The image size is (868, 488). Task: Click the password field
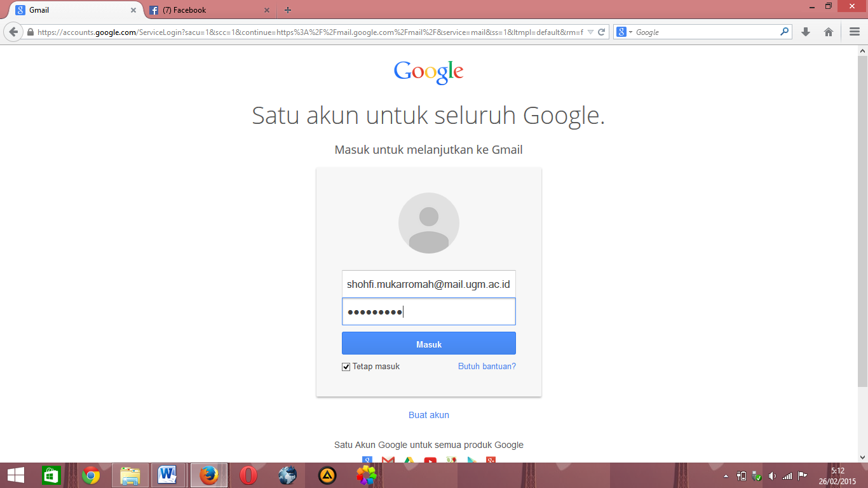pyautogui.click(x=429, y=311)
